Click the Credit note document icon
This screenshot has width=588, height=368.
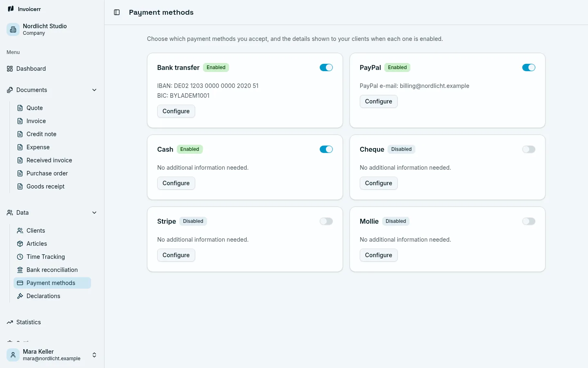(x=20, y=134)
